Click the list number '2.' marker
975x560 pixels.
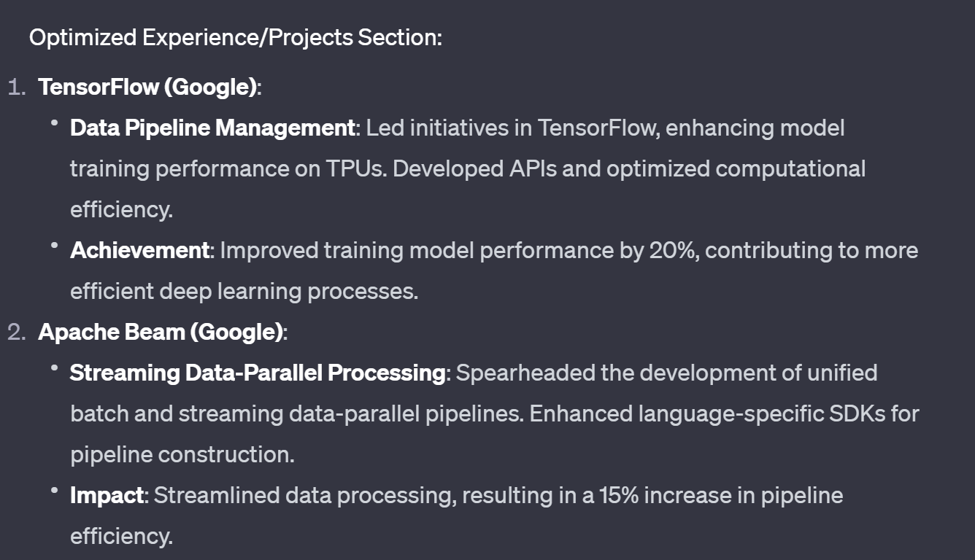tap(18, 332)
